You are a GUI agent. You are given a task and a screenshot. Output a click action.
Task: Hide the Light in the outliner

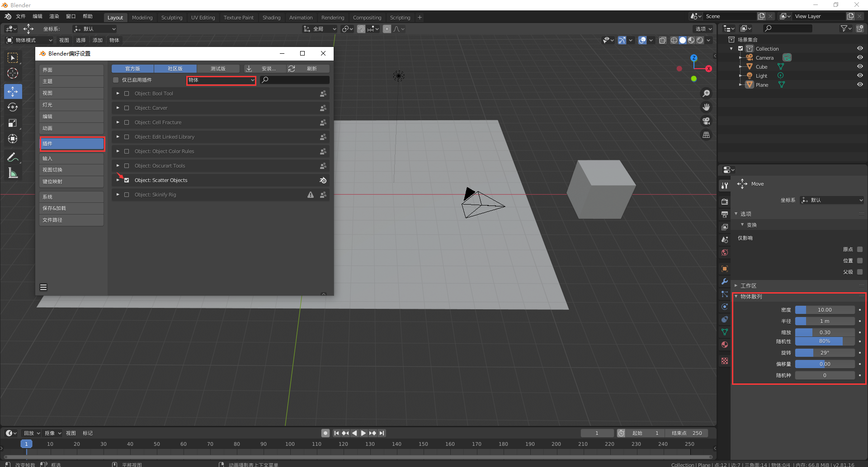pos(860,75)
